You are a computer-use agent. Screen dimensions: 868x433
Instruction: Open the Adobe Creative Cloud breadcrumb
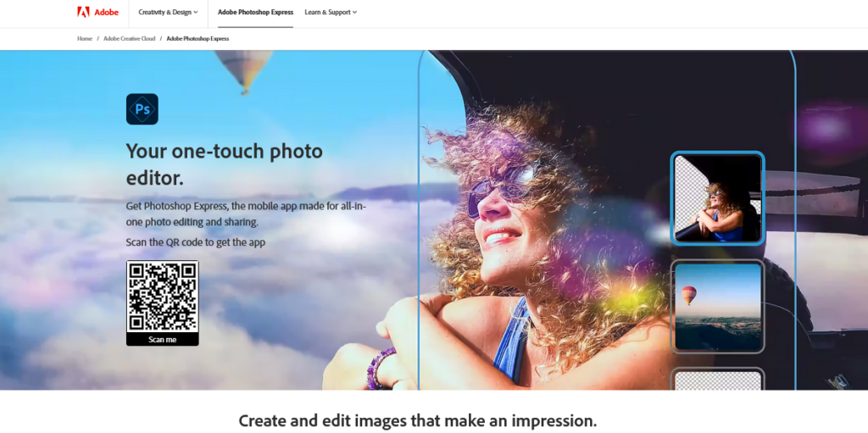[130, 39]
